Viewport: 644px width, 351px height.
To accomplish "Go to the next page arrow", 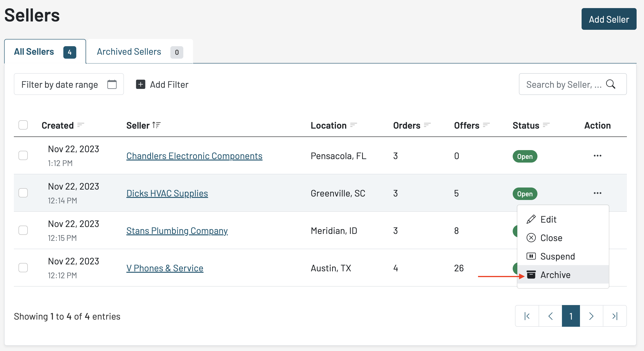I will (591, 316).
